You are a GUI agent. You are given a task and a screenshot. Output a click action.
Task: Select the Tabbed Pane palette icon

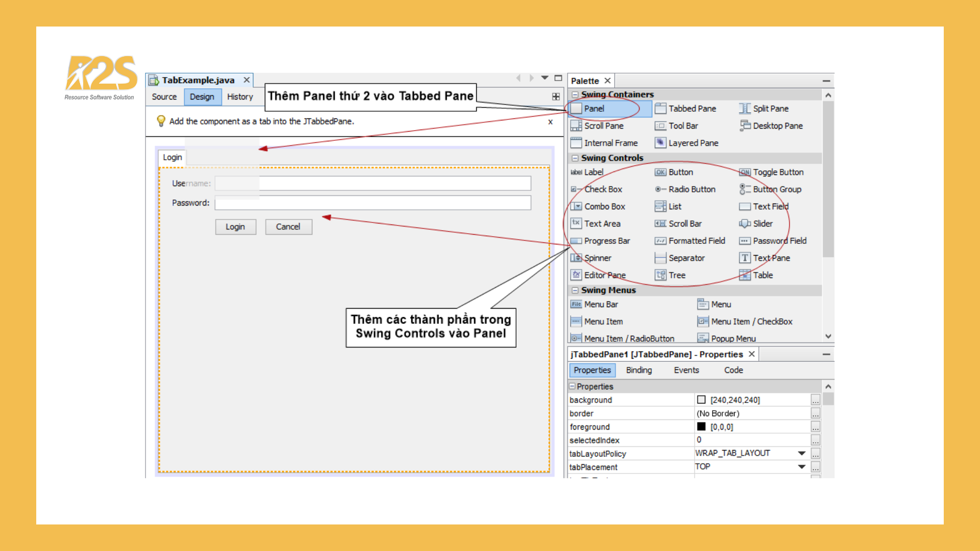660,109
